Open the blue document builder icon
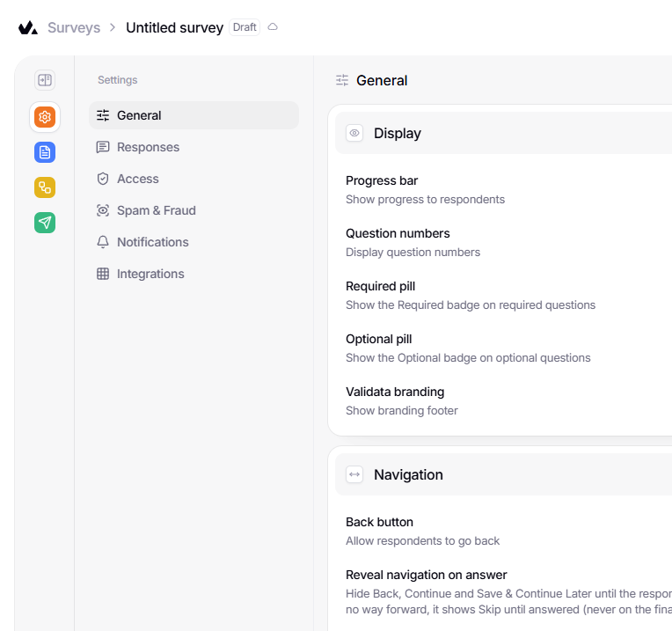This screenshot has width=672, height=631. [x=45, y=152]
